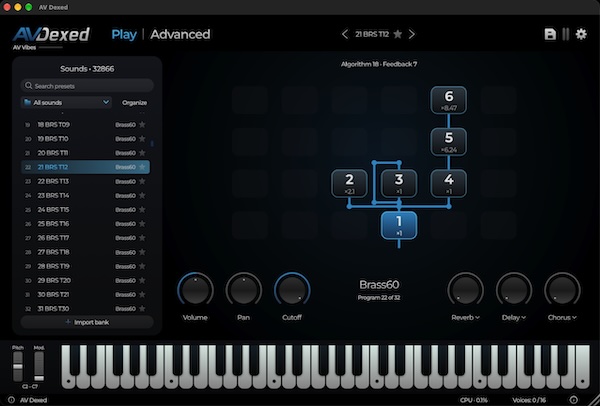Click the Voices 0 / 16 readout
Viewport: 600px width, 406px height.
click(x=529, y=400)
